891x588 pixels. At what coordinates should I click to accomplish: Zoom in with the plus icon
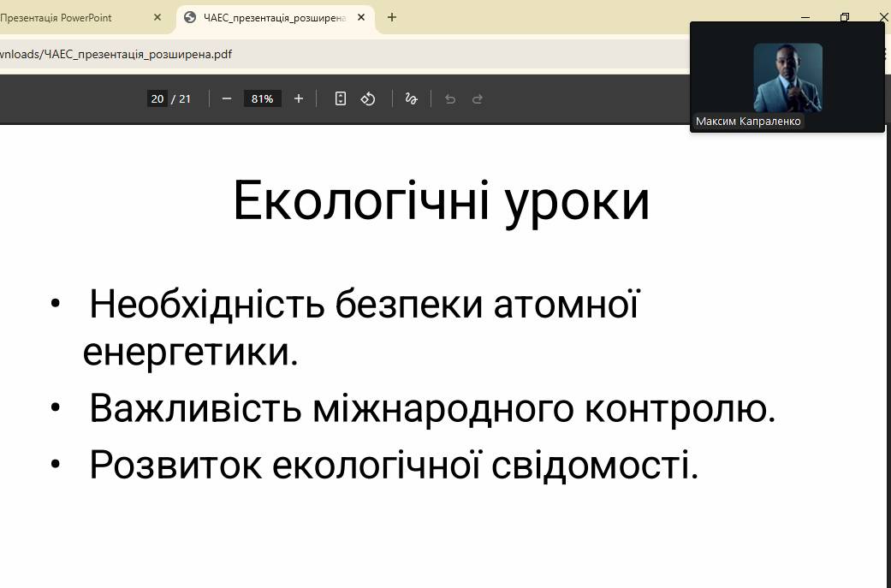pyautogui.click(x=299, y=98)
